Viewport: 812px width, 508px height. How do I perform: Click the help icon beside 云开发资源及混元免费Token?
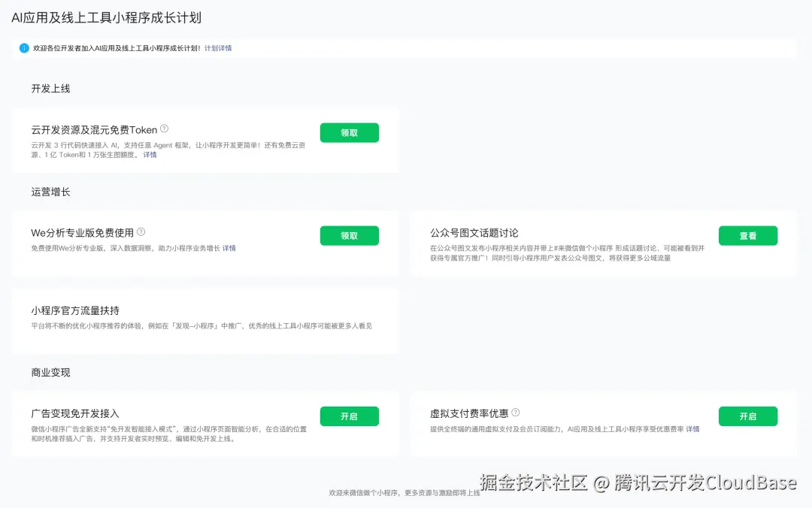click(x=162, y=128)
